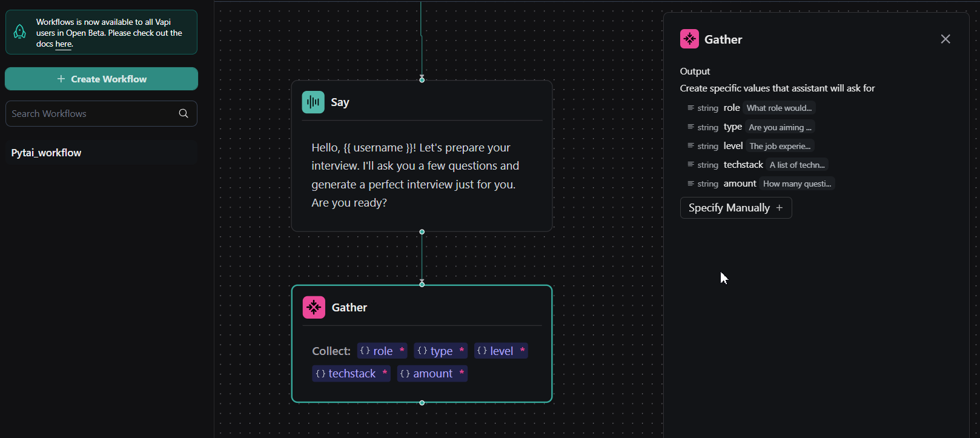Select the Say node greeting text

(x=415, y=175)
